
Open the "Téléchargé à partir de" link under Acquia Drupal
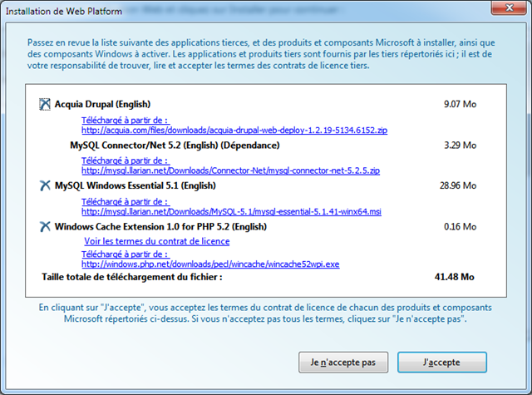[126, 120]
